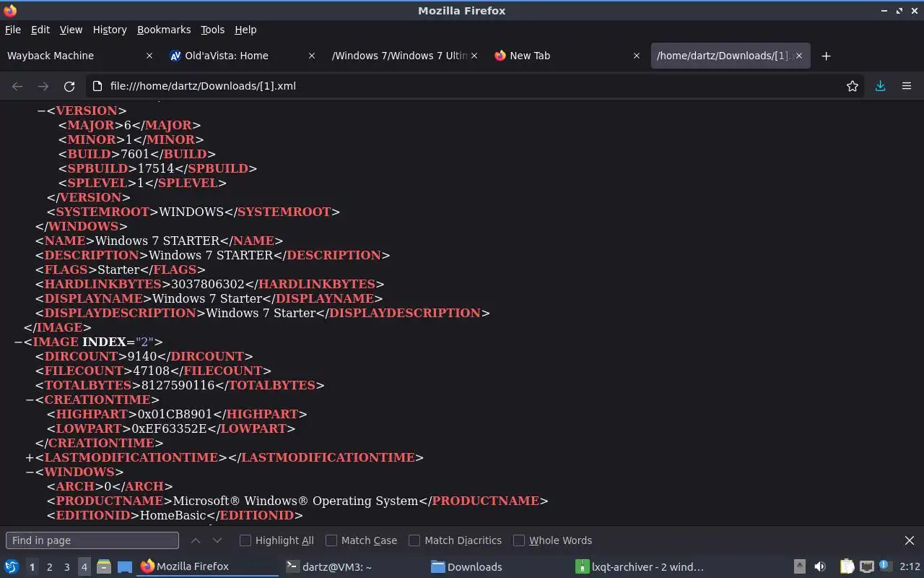Click the clock showing 2:12

(910, 566)
